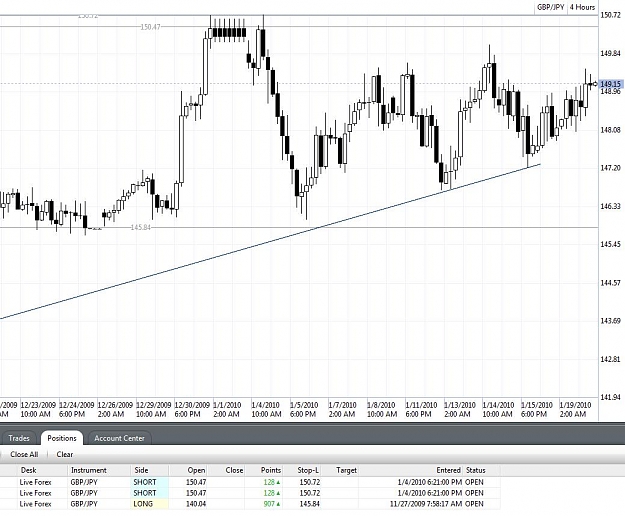Viewport: 625px width, 516px height.
Task: Click the 12/30/2009 6:00 PM time label
Action: pyautogui.click(x=192, y=410)
